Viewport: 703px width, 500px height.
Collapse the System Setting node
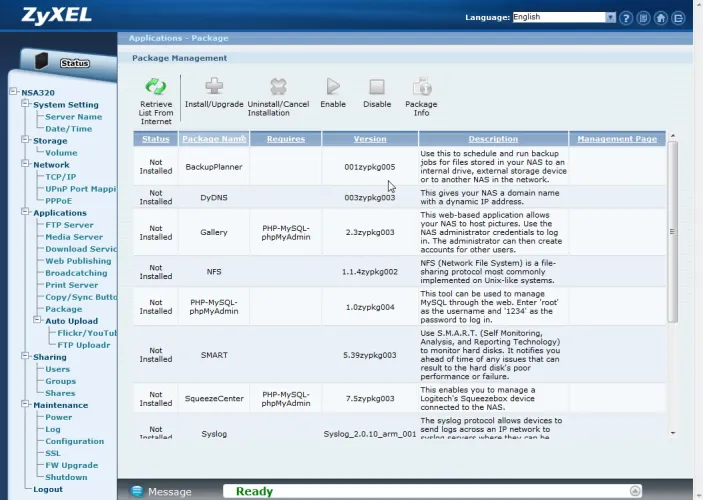(x=26, y=104)
